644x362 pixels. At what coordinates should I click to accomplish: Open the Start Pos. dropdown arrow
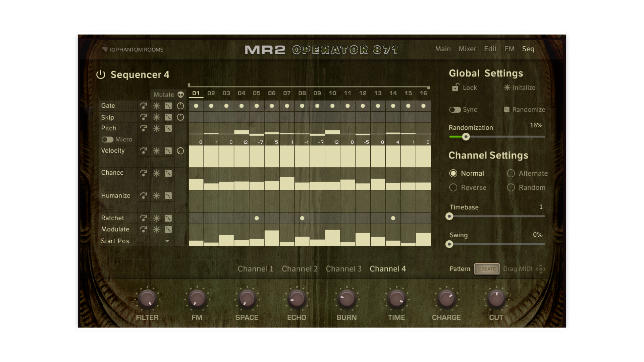167,241
